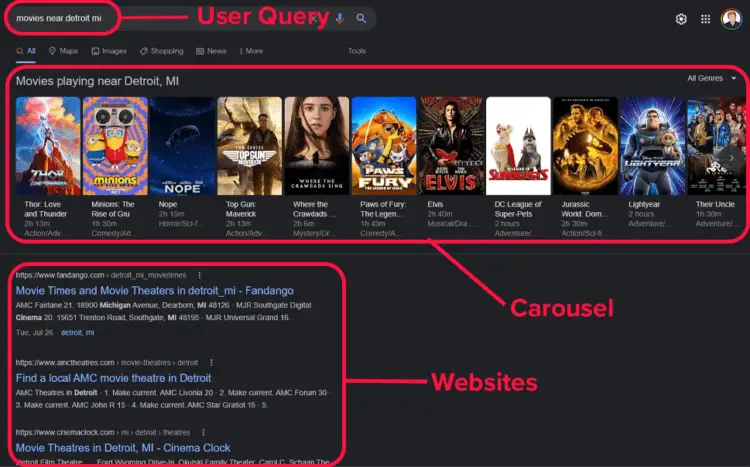Open three-dot menu for Cinema Clock result
This screenshot has height=467, width=750.
(203, 433)
